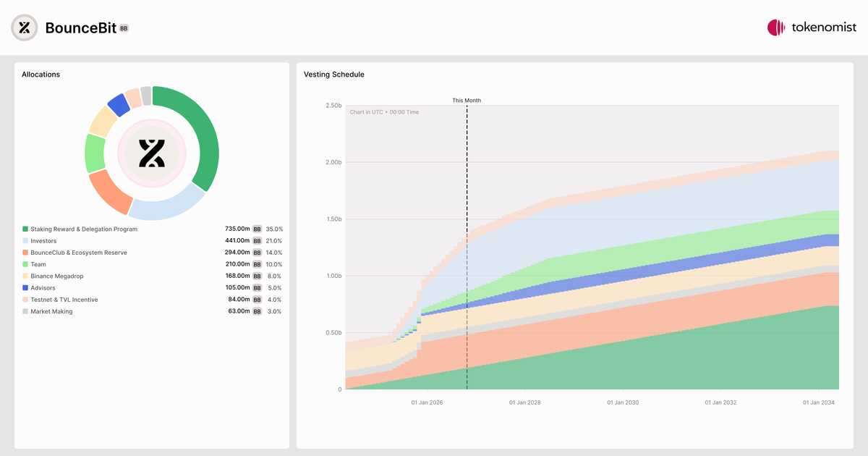Click the BounceBit logo in donut center

pyautogui.click(x=152, y=153)
